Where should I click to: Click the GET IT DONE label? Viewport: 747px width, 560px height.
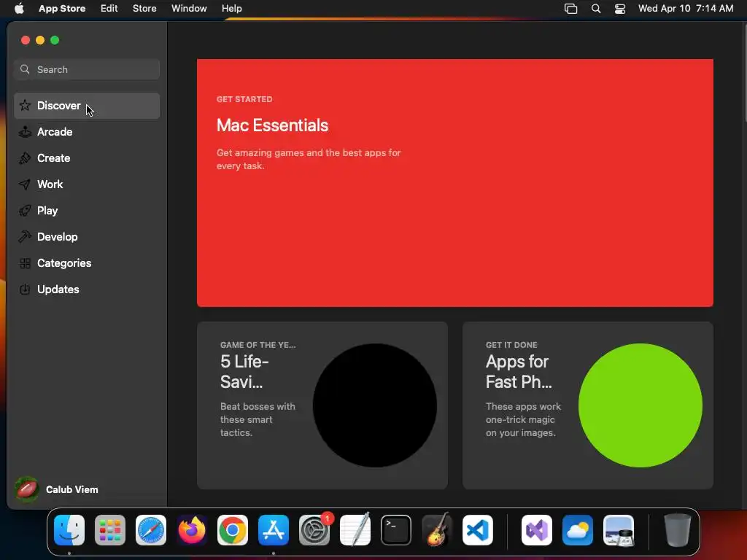coord(511,345)
